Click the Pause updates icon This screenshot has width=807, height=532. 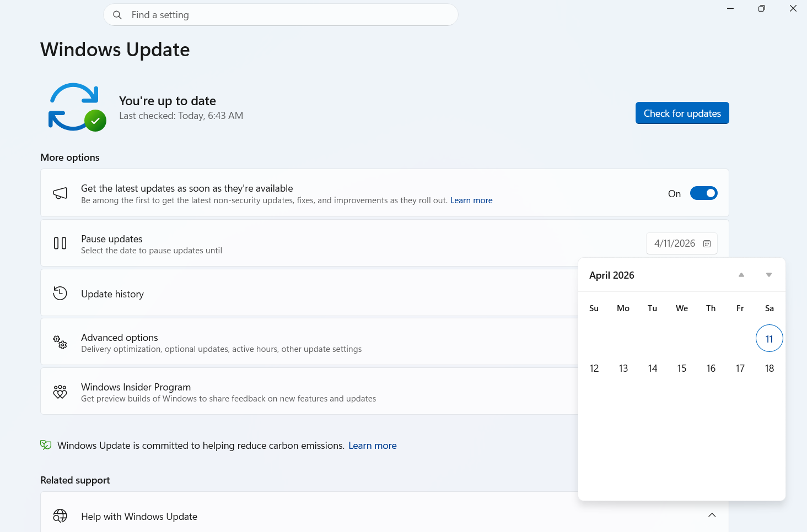pyautogui.click(x=60, y=243)
